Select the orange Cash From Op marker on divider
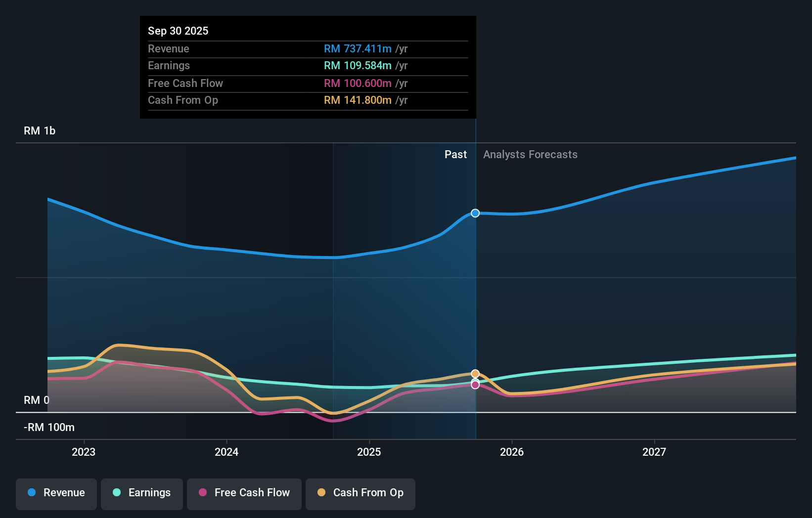The image size is (812, 518). [x=475, y=373]
